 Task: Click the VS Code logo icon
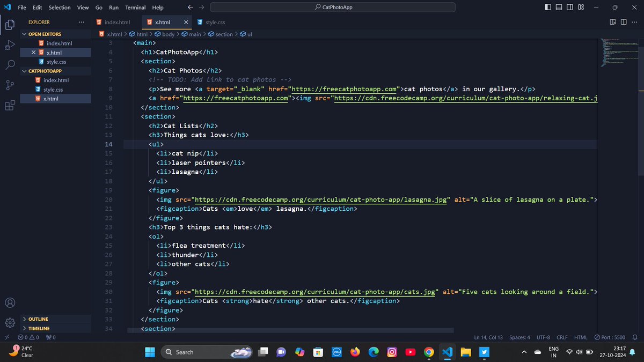[8, 8]
